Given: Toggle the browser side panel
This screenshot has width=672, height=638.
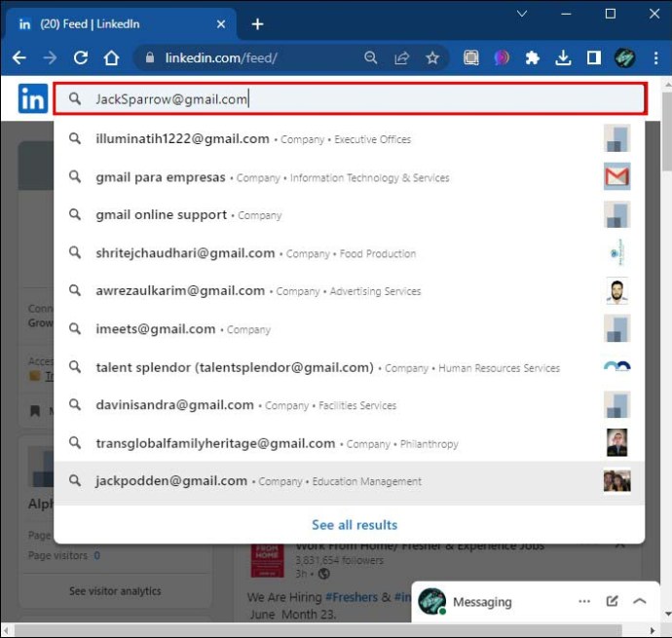Looking at the screenshot, I should [593, 57].
